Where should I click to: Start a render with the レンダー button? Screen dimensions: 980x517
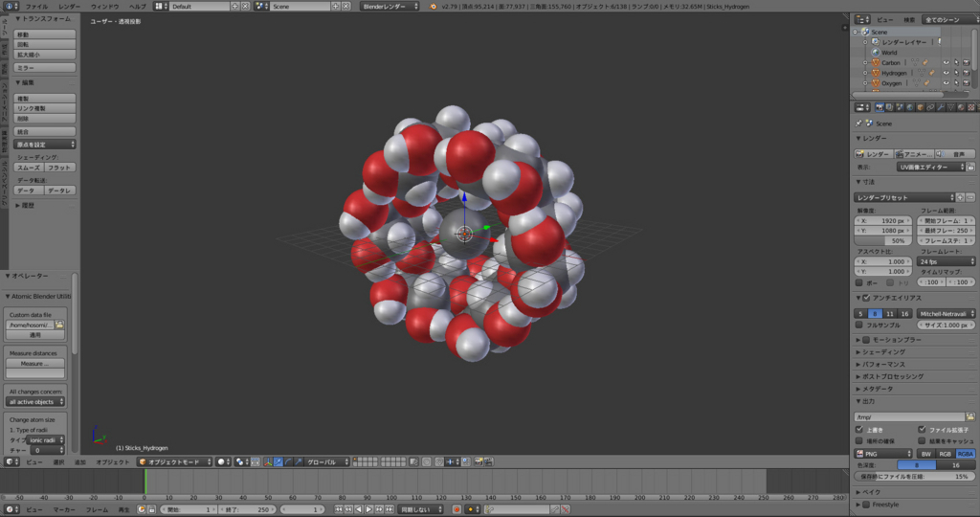(x=873, y=154)
